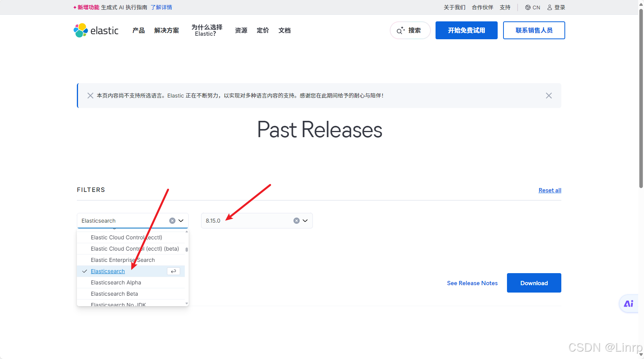Screen dimensions: 644x359
Task: Collapse the product dropdown chevron
Action: pos(181,221)
